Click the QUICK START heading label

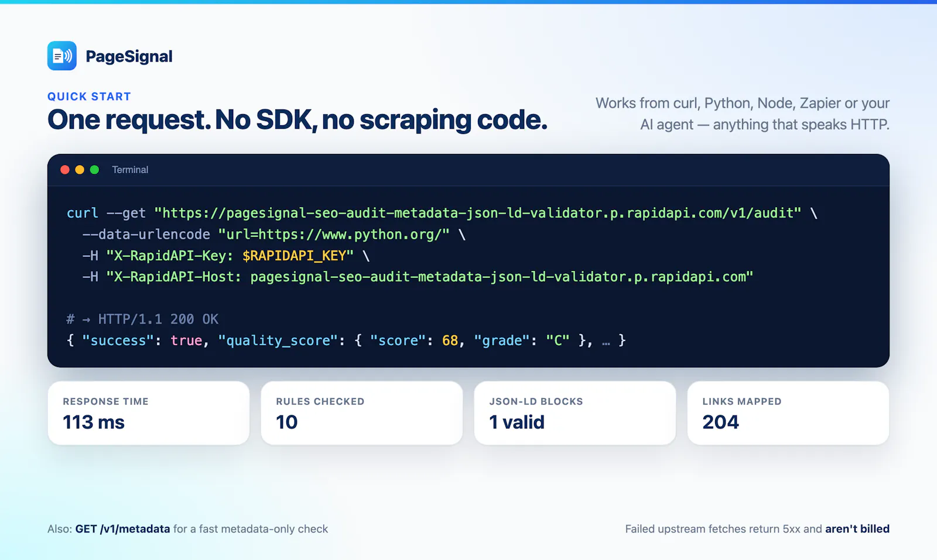(89, 97)
